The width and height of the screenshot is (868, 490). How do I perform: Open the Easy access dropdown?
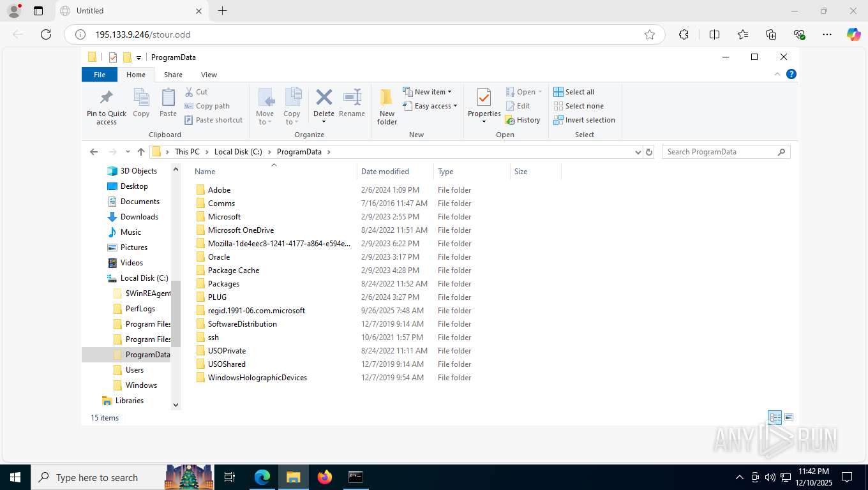tap(430, 106)
